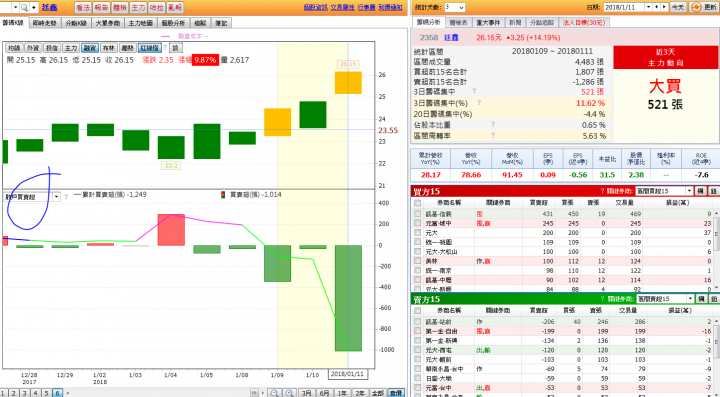720x397 pixels.
Task: Check the 凱基-站前 row checkbox
Action: pos(417,322)
